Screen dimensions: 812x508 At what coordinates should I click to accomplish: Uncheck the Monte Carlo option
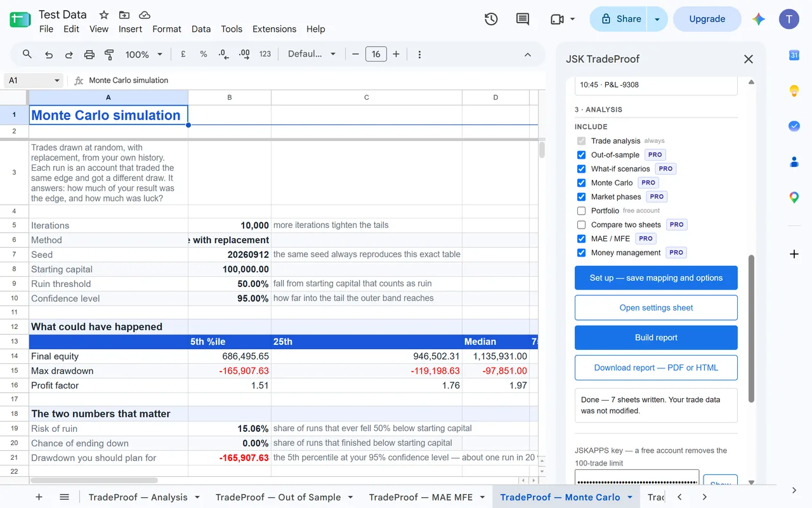click(x=581, y=183)
